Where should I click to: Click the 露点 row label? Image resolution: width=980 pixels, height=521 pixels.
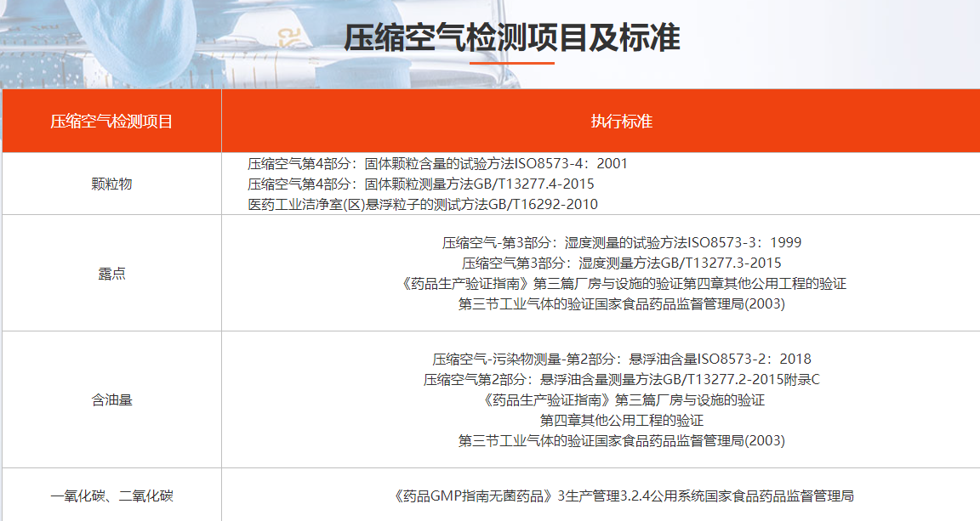111,274
